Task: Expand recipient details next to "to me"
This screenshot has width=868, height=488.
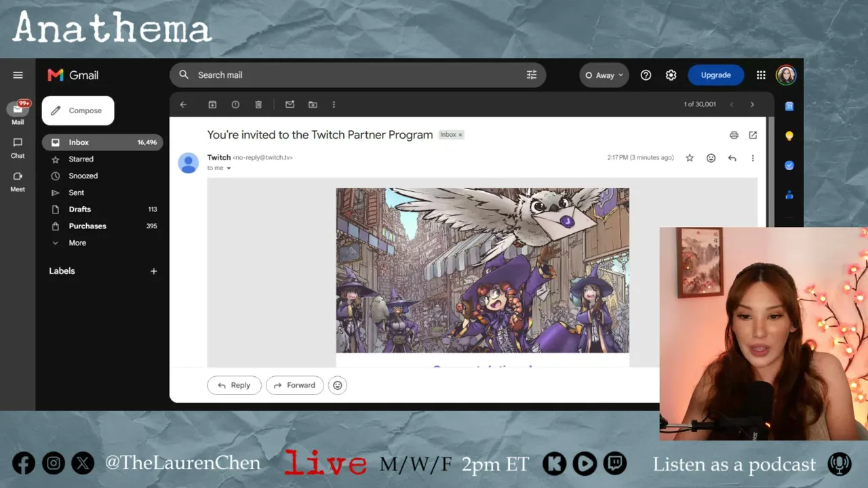Action: (229, 168)
